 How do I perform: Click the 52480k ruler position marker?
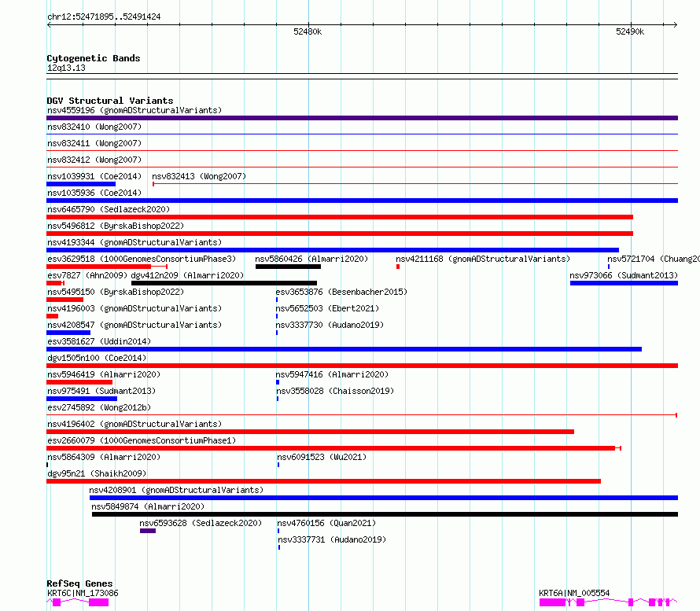[308, 31]
